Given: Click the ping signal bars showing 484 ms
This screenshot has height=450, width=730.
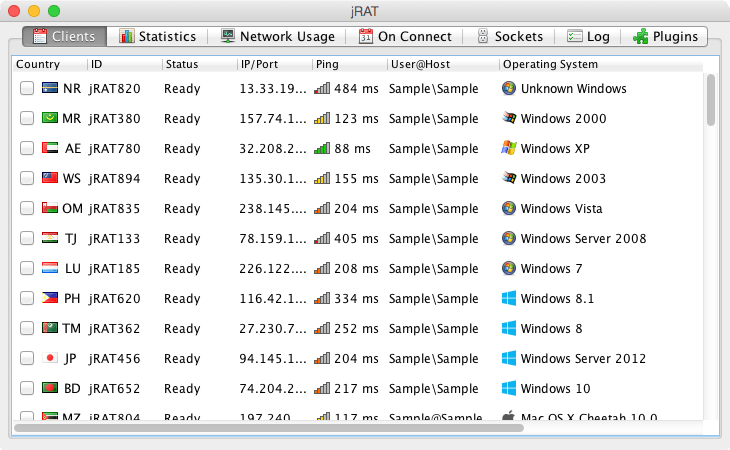Looking at the screenshot, I should 322,89.
